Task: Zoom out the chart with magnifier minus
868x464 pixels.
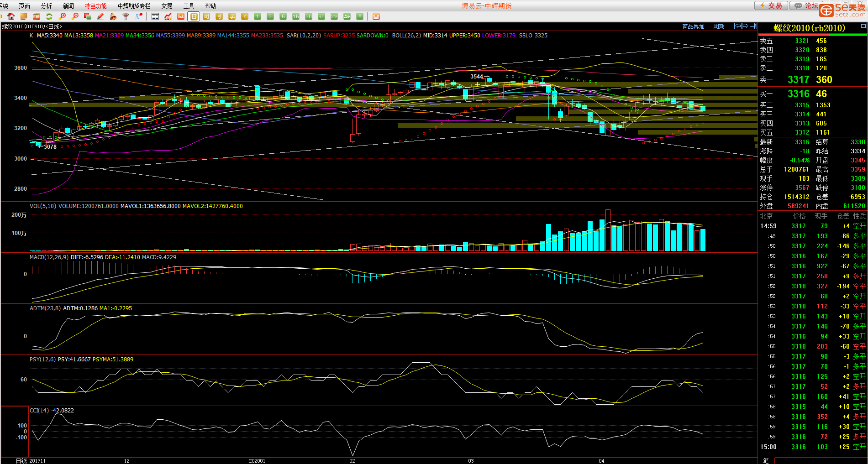Action: tap(75, 16)
